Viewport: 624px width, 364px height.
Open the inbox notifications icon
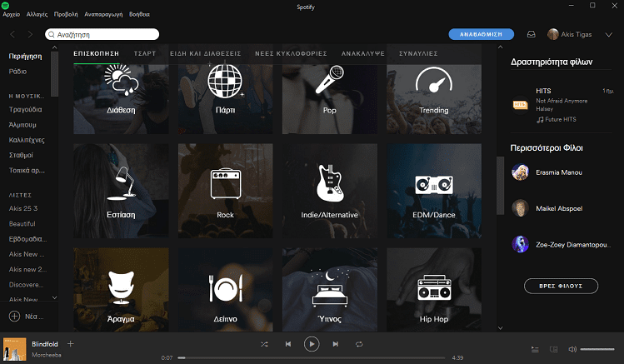tap(532, 34)
